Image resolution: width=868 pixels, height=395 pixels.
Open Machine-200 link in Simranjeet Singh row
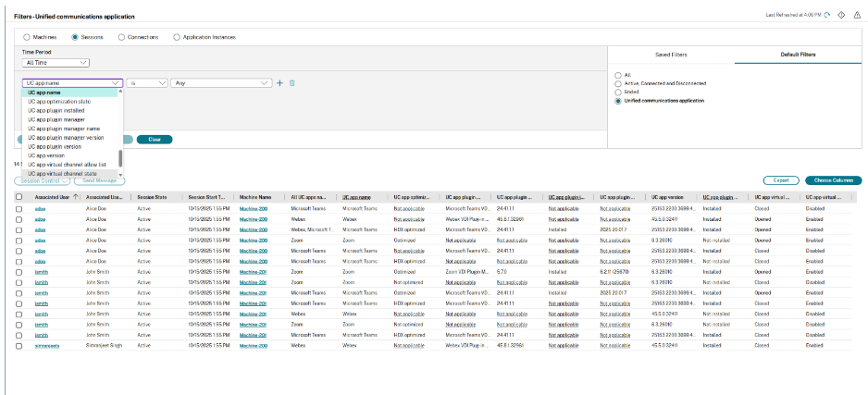click(254, 346)
